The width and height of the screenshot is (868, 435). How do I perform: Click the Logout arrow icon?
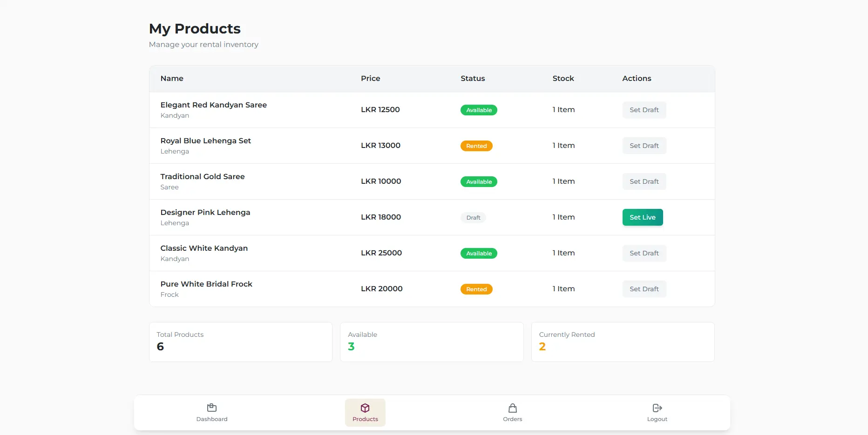click(x=657, y=408)
